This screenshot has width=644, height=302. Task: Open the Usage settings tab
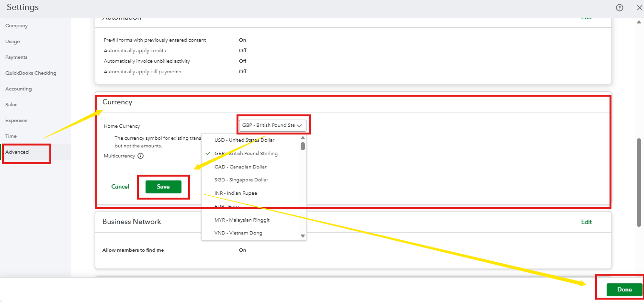pos(12,42)
